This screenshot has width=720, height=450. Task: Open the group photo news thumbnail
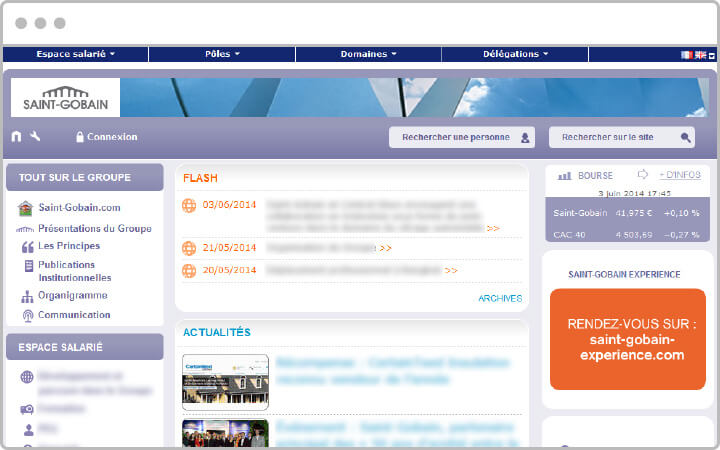[225, 433]
